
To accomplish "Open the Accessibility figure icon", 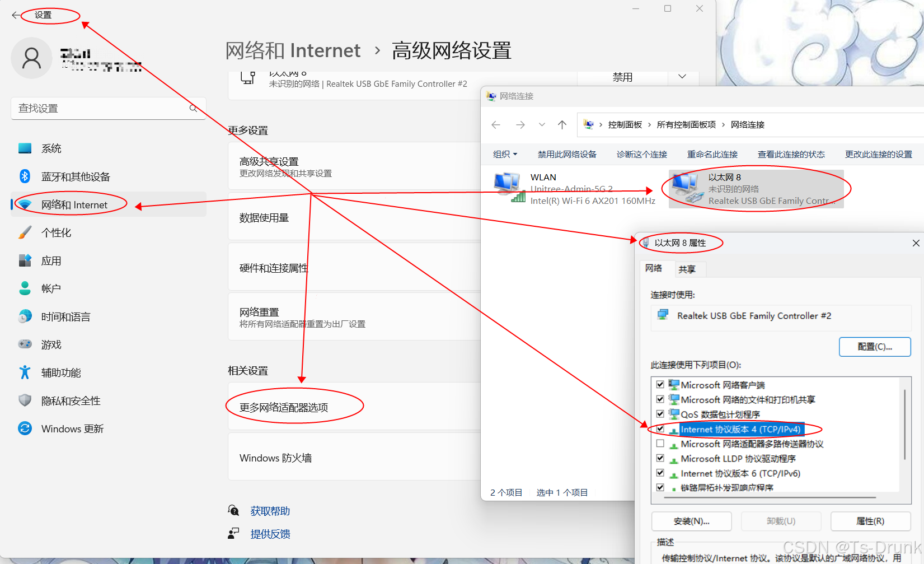I will coord(25,372).
